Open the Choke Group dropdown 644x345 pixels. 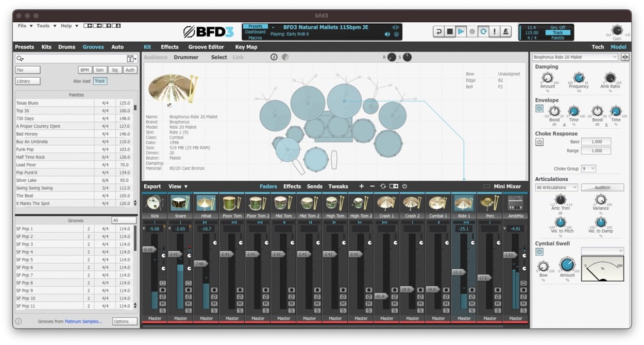point(588,169)
